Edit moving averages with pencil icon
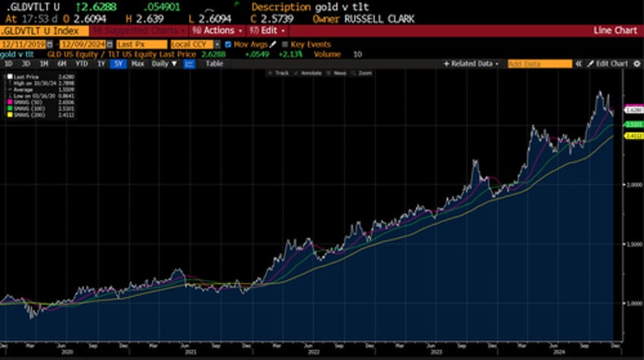The image size is (644, 360). click(273, 44)
